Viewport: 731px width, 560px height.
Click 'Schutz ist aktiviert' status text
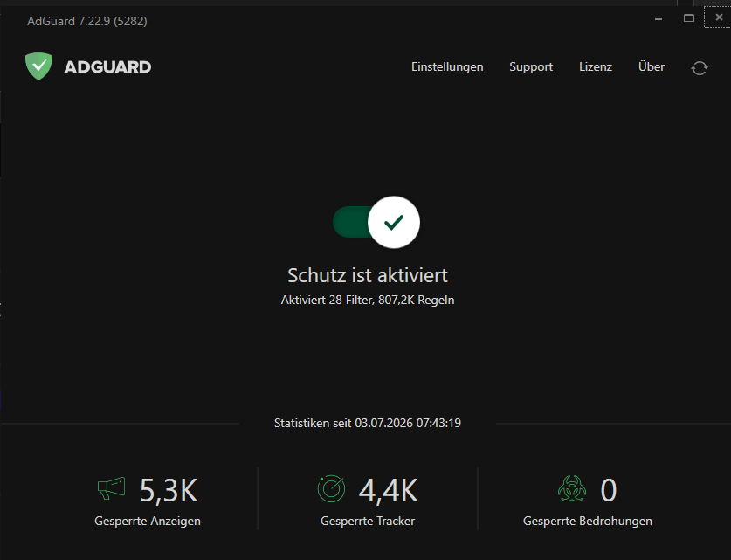(368, 275)
